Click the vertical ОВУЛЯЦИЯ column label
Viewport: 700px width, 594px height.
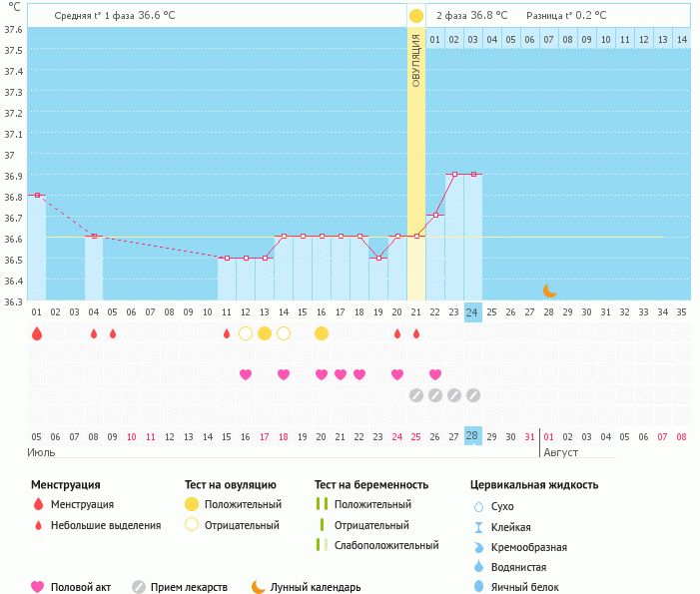click(x=416, y=60)
